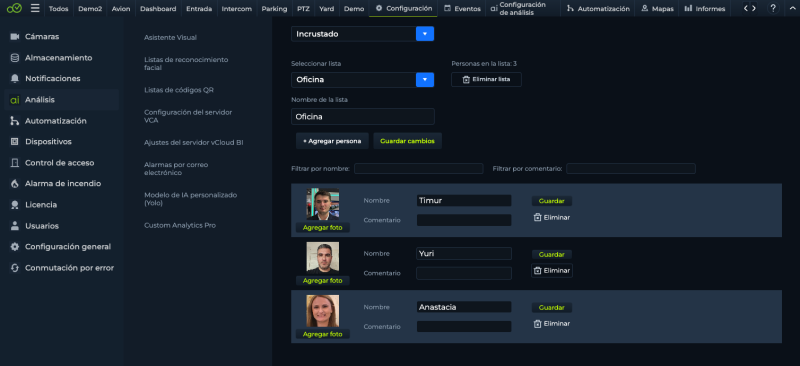The width and height of the screenshot is (800, 366).
Task: Open Almacenamiento in the sidebar
Action: tap(62, 58)
